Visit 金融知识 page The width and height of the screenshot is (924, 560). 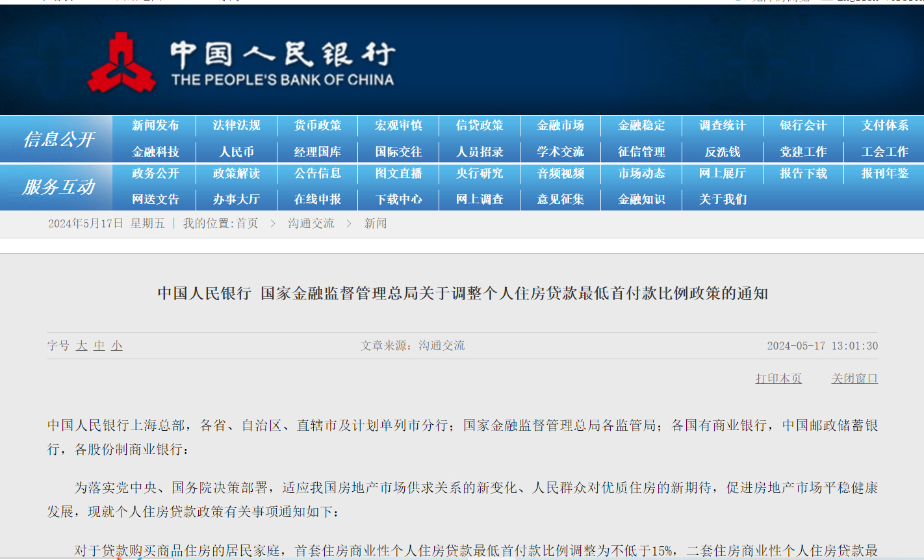pyautogui.click(x=641, y=199)
